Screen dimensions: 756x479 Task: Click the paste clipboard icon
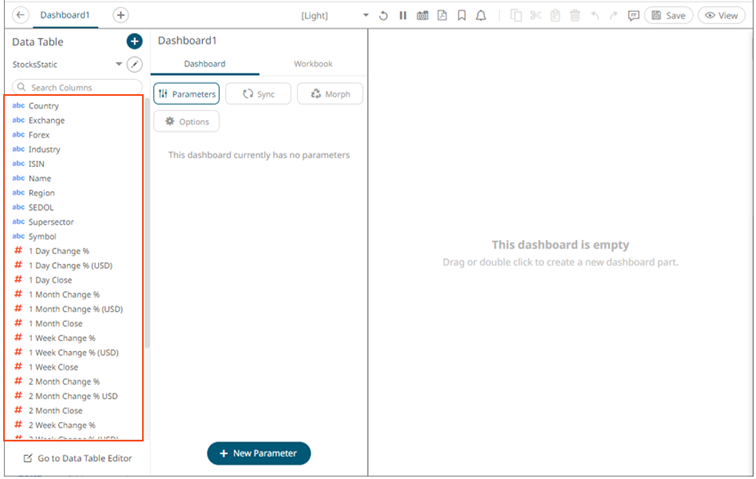point(555,15)
